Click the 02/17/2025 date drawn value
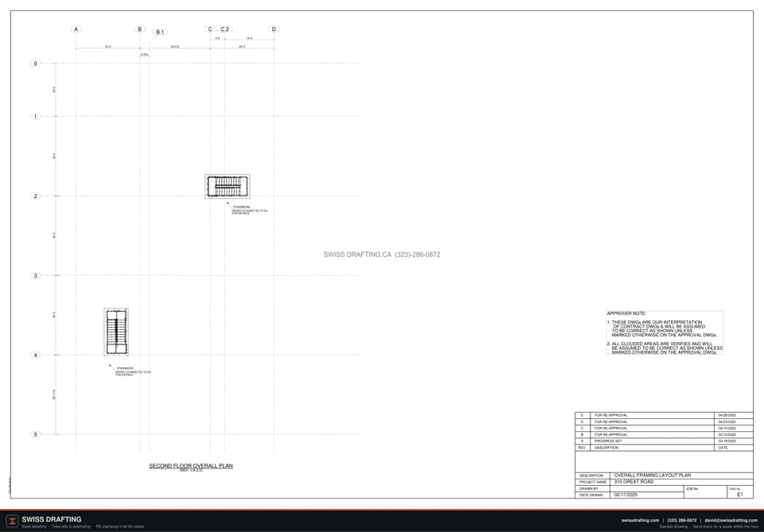Image resolution: width=764 pixels, height=532 pixels. tap(626, 495)
